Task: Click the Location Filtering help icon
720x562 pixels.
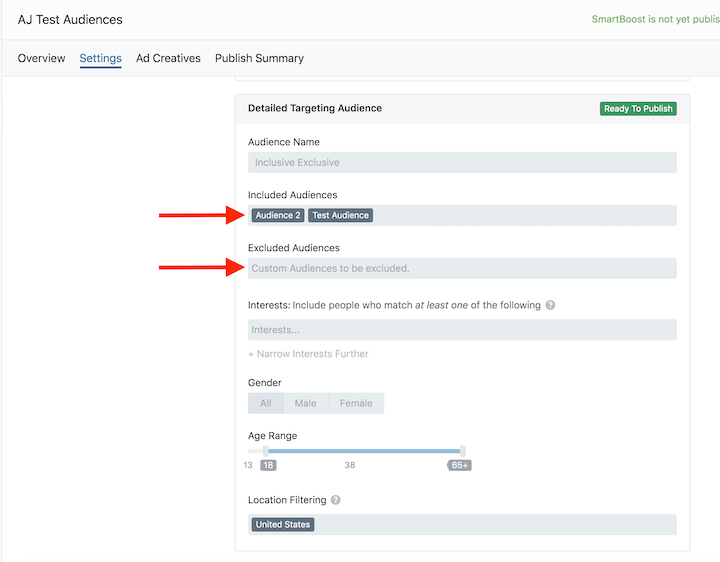Action: [x=336, y=500]
